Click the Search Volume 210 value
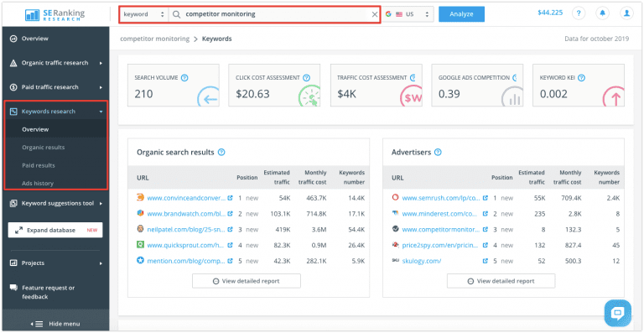Image resolution: width=644 pixels, height=333 pixels. [143, 94]
